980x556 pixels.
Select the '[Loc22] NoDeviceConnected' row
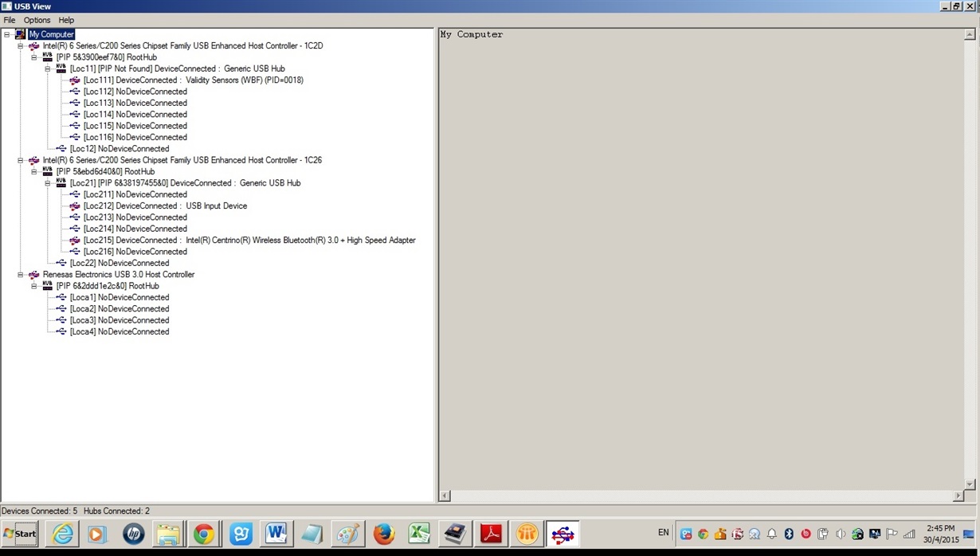point(120,263)
